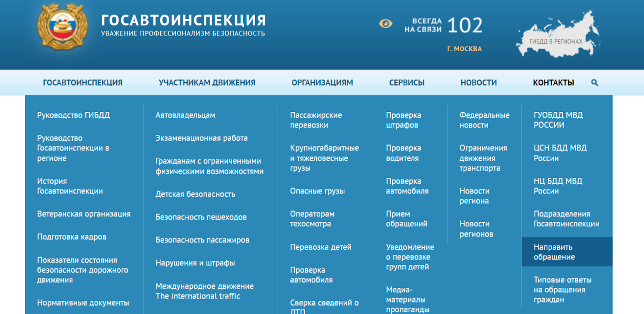The height and width of the screenshot is (314, 644).
Task: Open Руководство ГИБДД link
Action: coord(73,115)
